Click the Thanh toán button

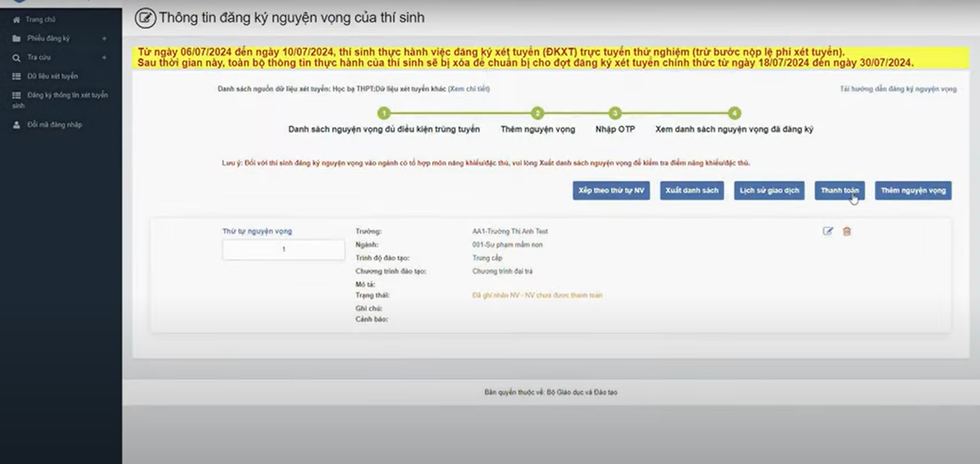pos(840,190)
